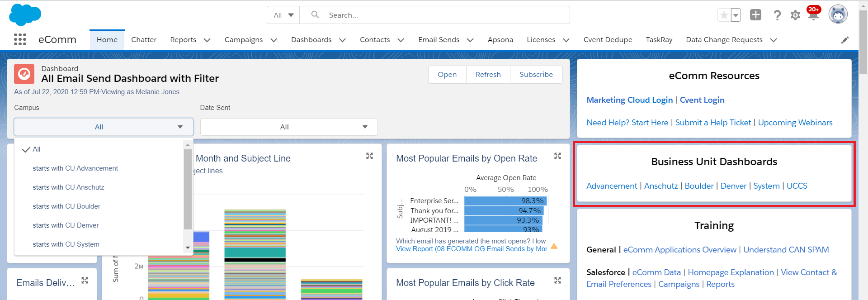
Task: Expand Most Popular Emails by Click Rate
Action: pyautogui.click(x=557, y=281)
